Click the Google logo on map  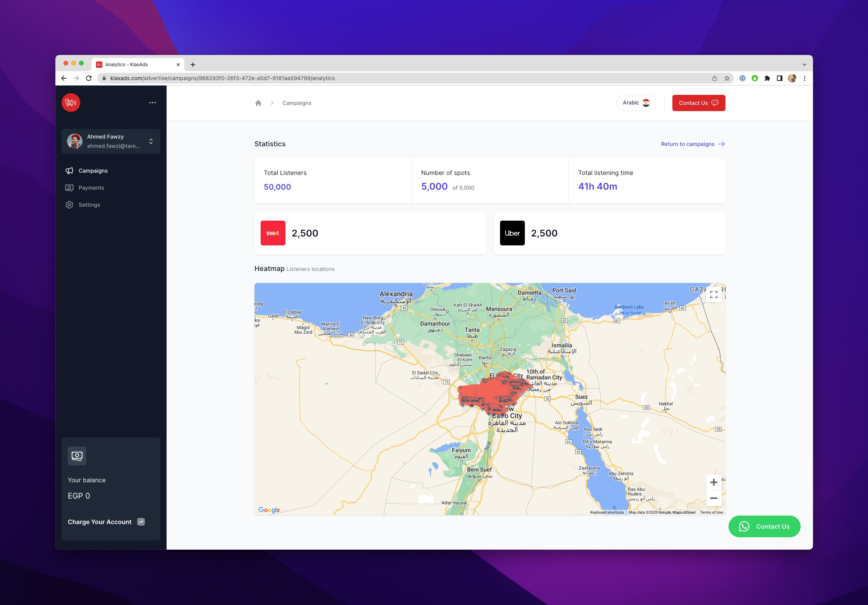269,510
